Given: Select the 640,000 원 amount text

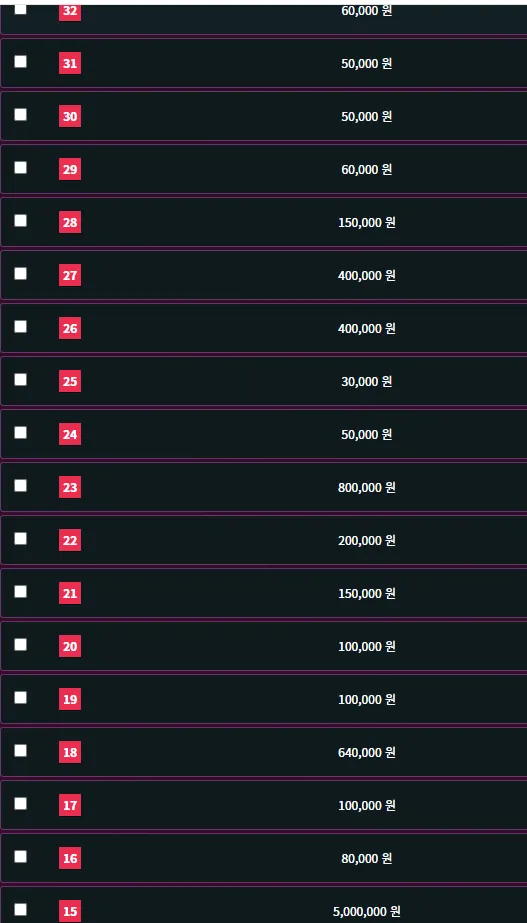Looking at the screenshot, I should pyautogui.click(x=367, y=752).
